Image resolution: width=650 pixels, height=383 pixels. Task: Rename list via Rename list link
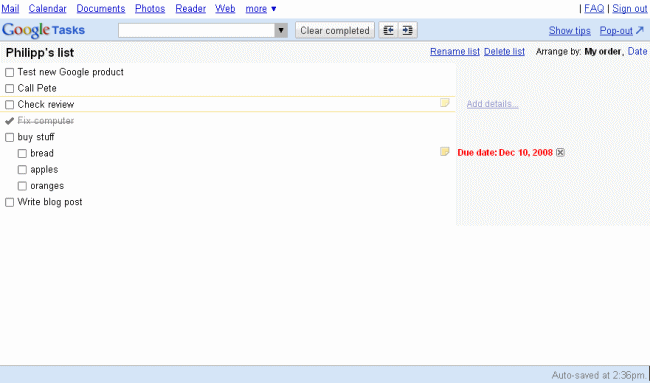[455, 51]
